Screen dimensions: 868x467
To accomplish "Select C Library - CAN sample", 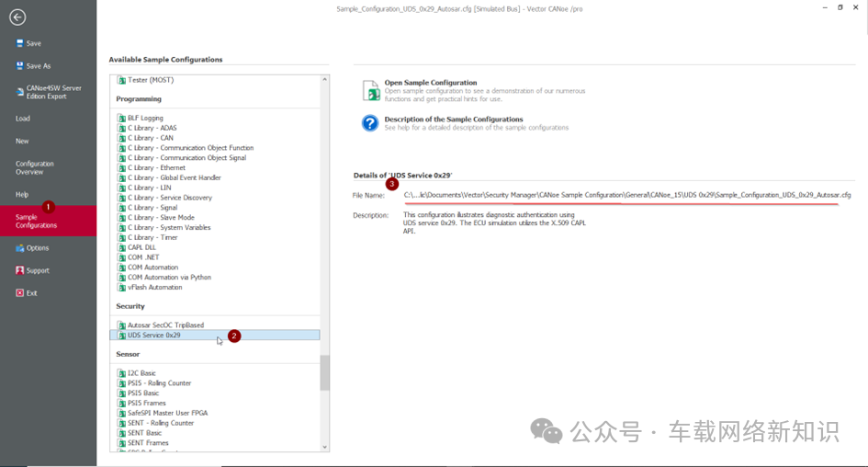I will click(x=151, y=138).
